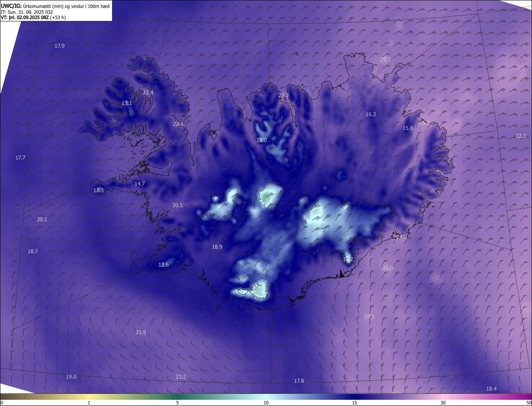Click the 25.9 value on the east coast

424,122
